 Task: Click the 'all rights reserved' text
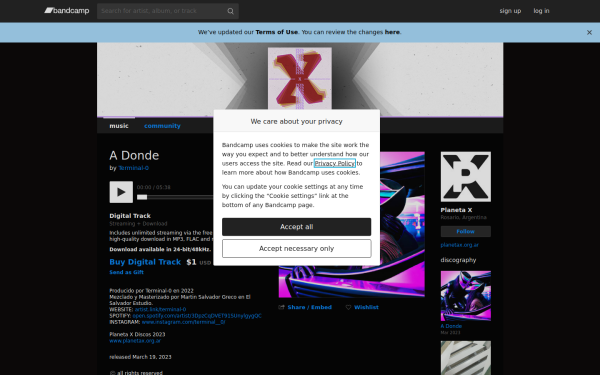click(x=140, y=373)
